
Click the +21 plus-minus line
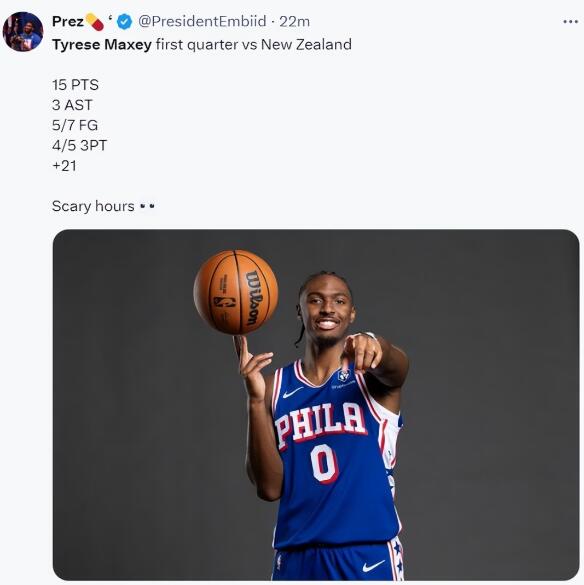pyautogui.click(x=65, y=166)
